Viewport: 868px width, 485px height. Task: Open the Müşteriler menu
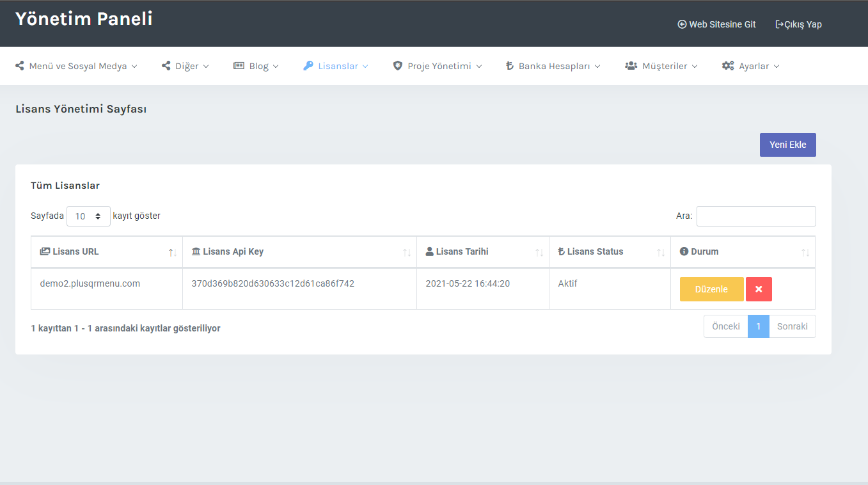coord(662,66)
